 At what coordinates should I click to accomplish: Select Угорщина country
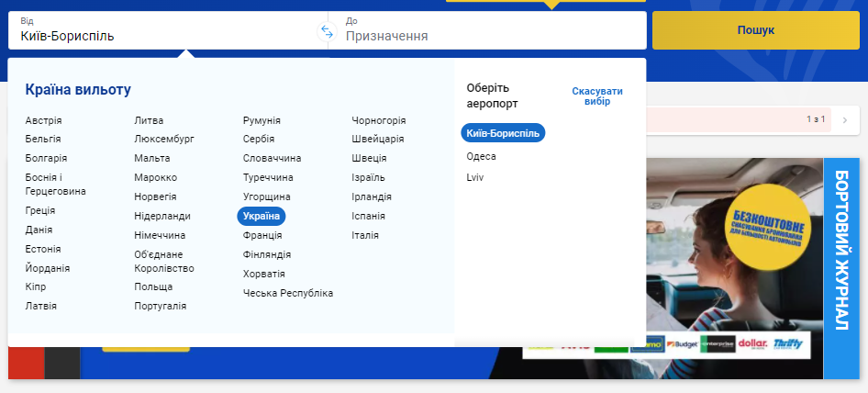pyautogui.click(x=267, y=196)
